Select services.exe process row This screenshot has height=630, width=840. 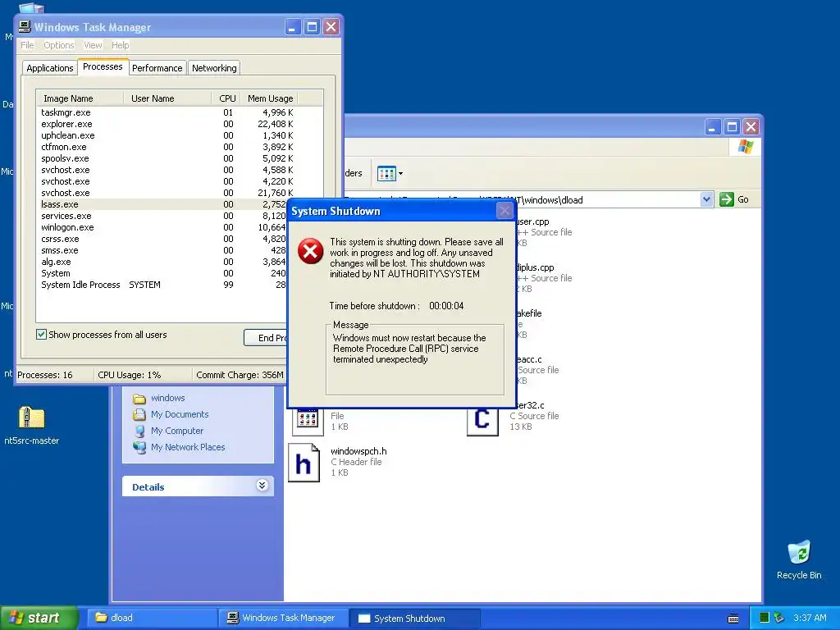point(162,216)
